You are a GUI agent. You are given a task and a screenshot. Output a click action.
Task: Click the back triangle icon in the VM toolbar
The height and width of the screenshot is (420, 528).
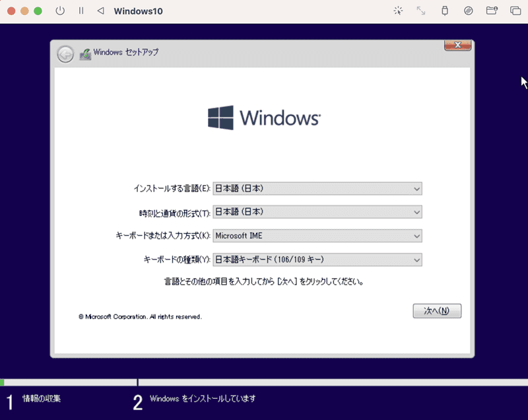(100, 11)
